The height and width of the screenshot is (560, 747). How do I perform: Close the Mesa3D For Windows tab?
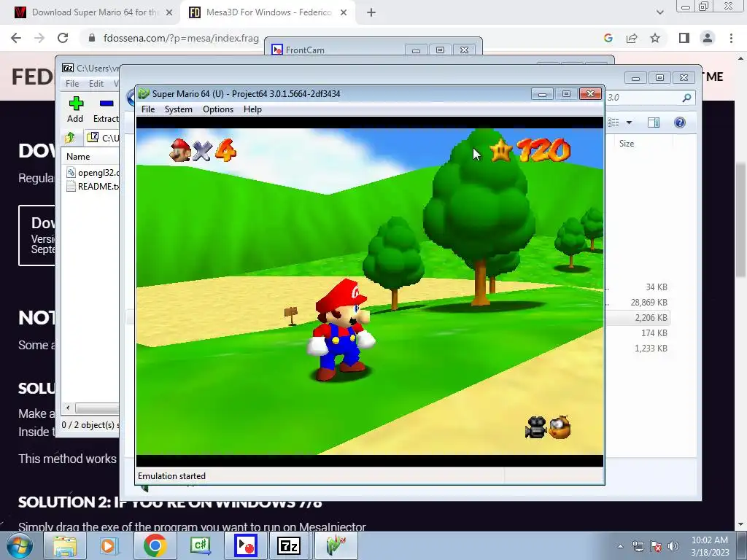tap(344, 12)
